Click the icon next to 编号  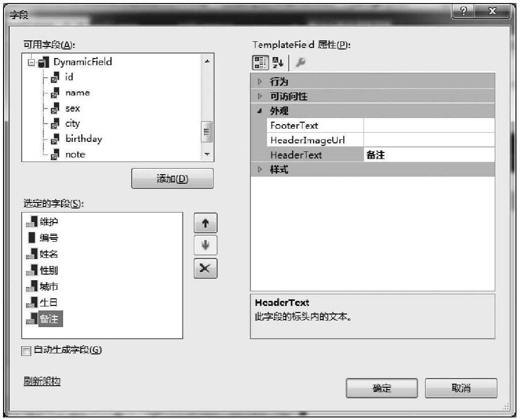32,238
